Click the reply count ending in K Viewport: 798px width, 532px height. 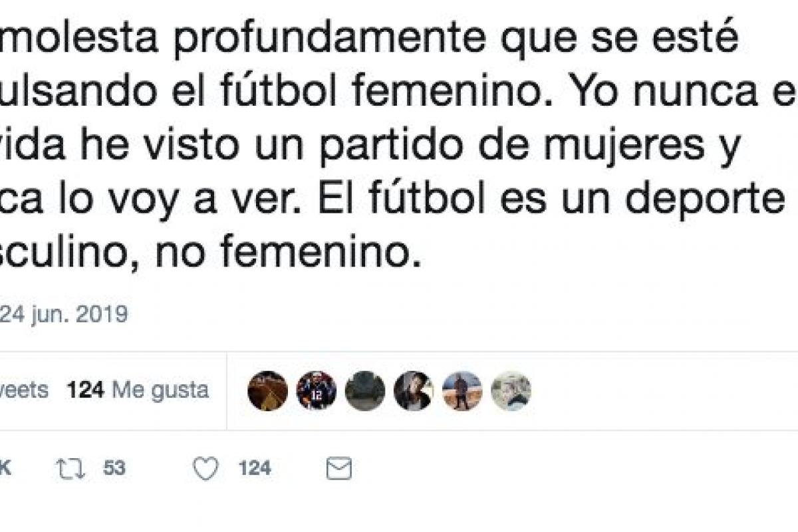(x=5, y=469)
